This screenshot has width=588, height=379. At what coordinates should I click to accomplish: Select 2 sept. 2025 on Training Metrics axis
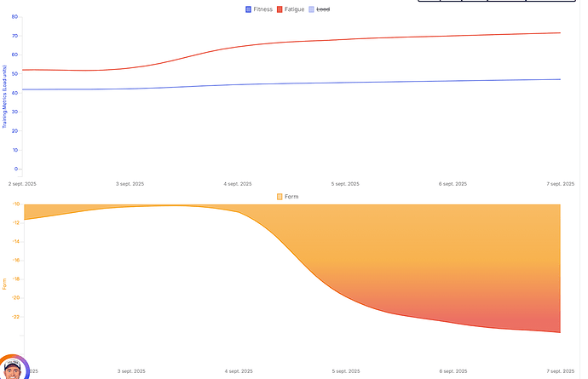[x=22, y=183]
